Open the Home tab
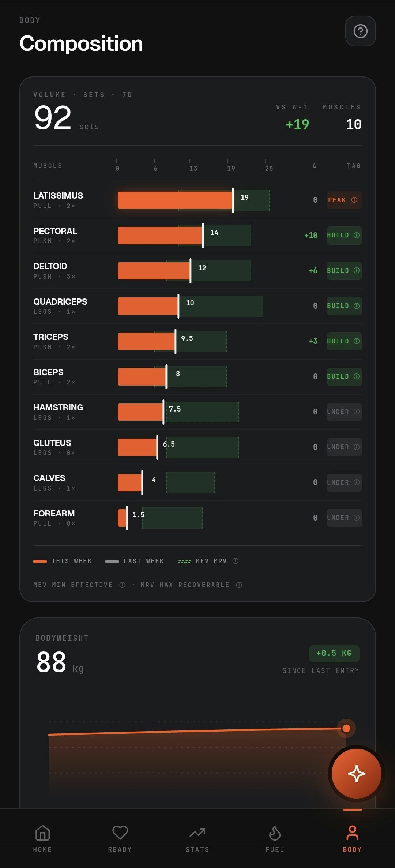This screenshot has width=395, height=868. (42, 839)
